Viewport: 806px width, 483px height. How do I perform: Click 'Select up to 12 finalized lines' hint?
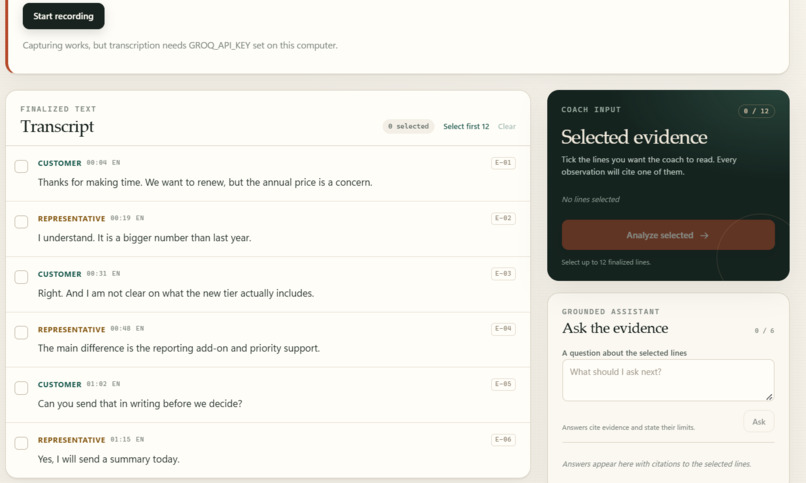606,263
